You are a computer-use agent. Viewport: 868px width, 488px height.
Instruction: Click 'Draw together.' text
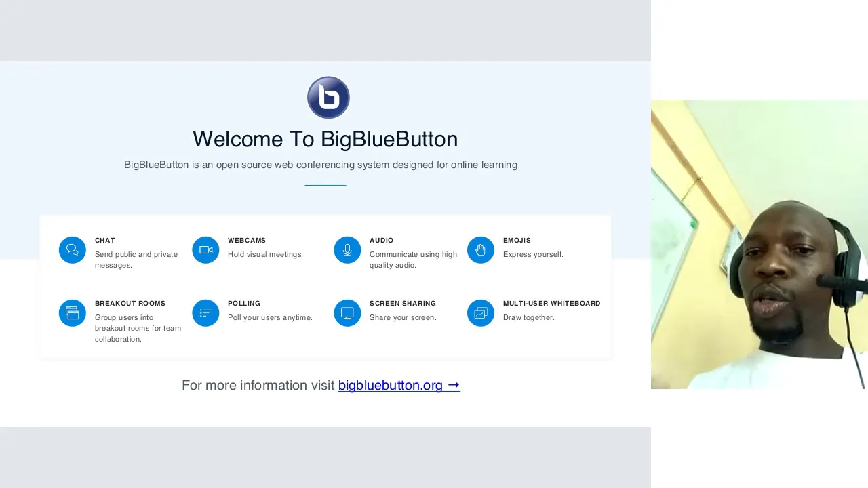pyautogui.click(x=529, y=318)
